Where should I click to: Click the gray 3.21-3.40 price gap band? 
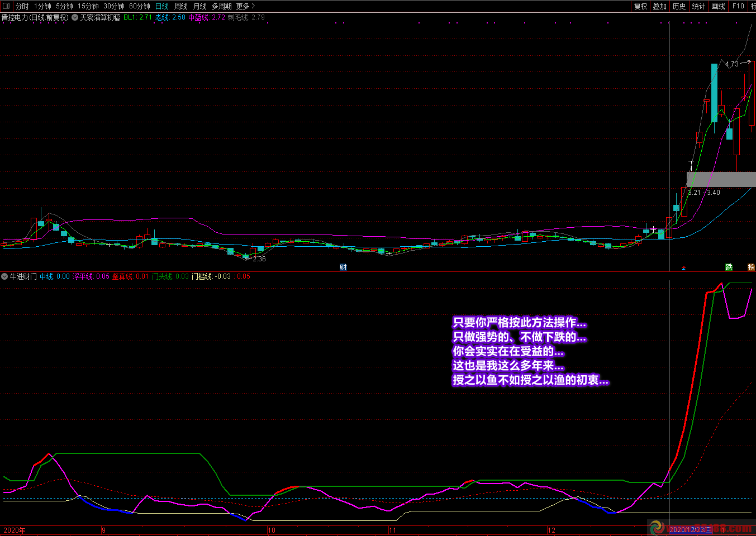(721, 179)
